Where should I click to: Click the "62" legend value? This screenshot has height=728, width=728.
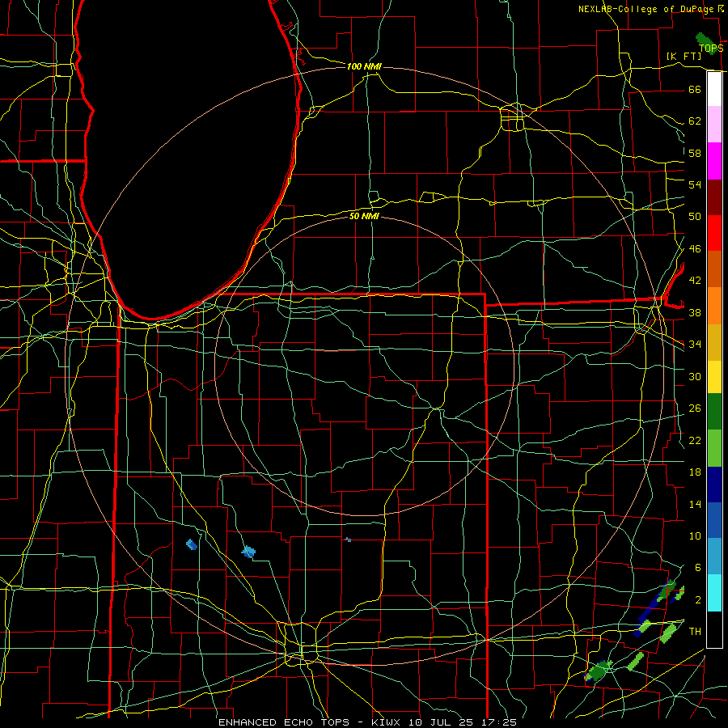[695, 121]
